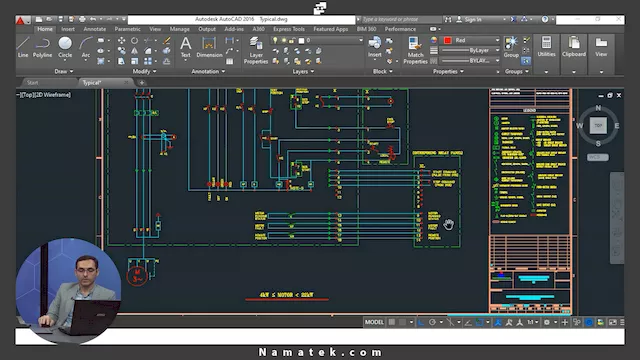Select the Fillet tool icon
The height and width of the screenshot is (360, 640).
click(148, 51)
